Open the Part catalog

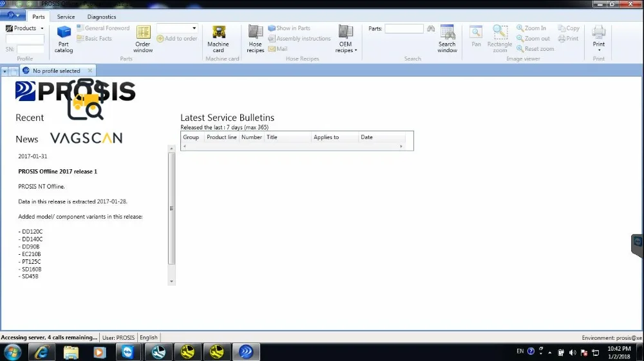tap(64, 39)
